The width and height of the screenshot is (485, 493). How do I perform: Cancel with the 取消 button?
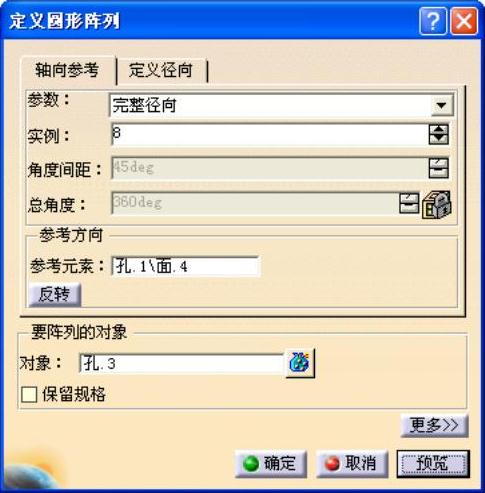[352, 463]
